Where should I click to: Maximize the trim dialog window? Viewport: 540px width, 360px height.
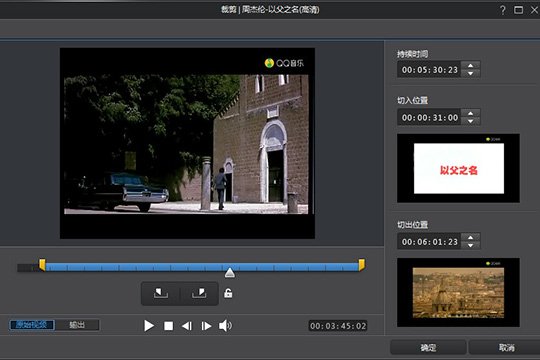pos(518,10)
